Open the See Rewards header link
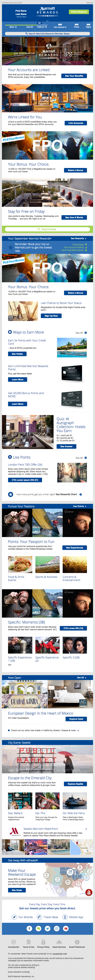Screen dimensions: 95x980 (x=78, y=239)
